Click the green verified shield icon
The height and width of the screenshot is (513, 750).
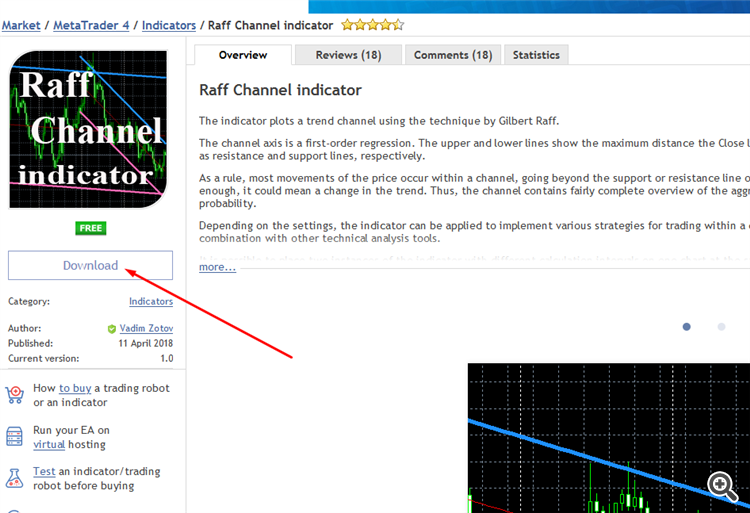(112, 329)
